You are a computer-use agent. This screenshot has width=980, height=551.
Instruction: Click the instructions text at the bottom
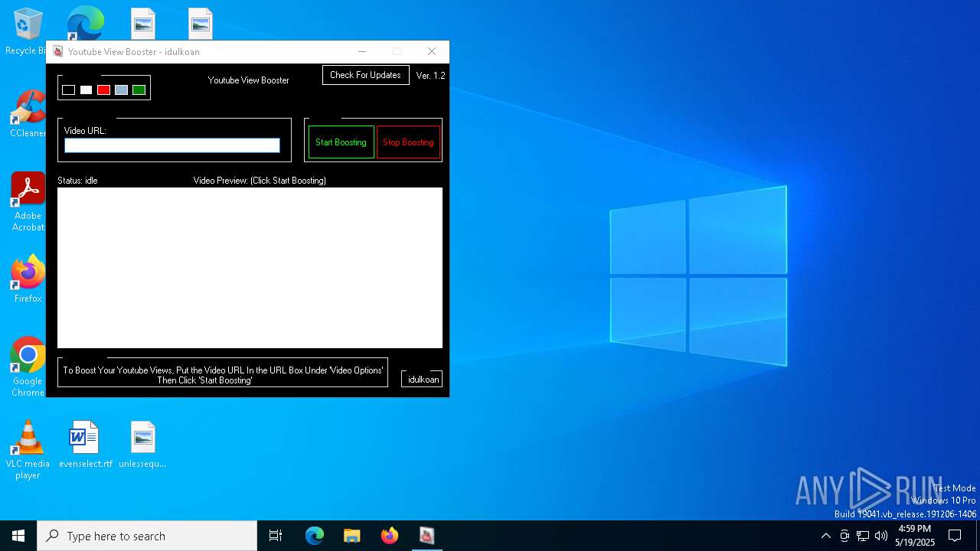pyautogui.click(x=223, y=375)
